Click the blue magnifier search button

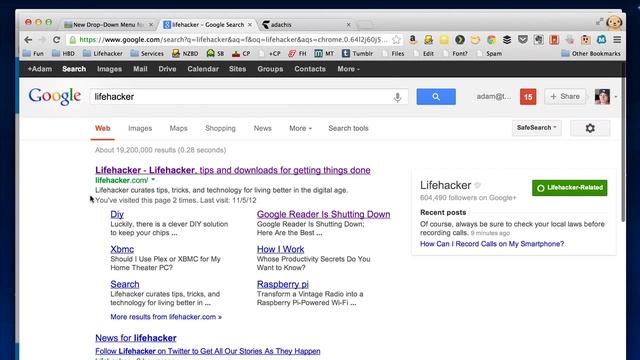(x=436, y=97)
